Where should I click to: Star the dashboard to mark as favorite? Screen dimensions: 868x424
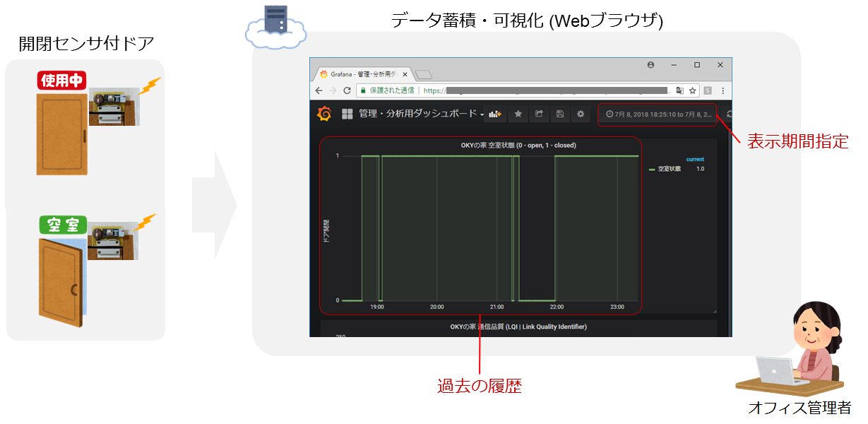[518, 114]
